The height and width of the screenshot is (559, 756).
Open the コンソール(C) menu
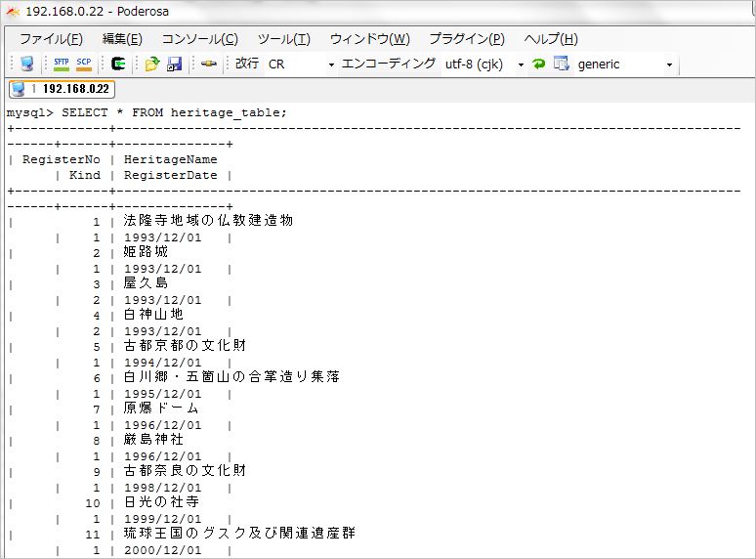199,38
